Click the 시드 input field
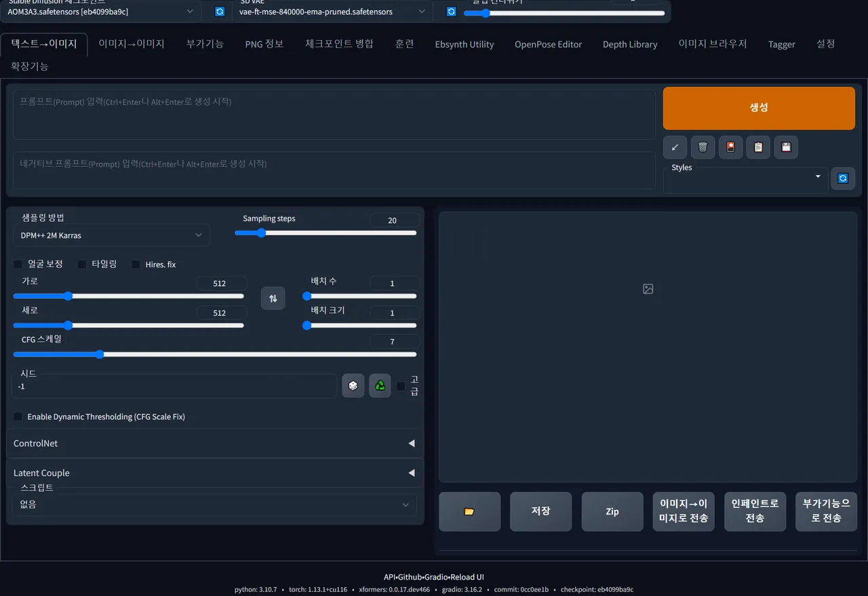Image resolution: width=868 pixels, height=596 pixels. pos(174,386)
